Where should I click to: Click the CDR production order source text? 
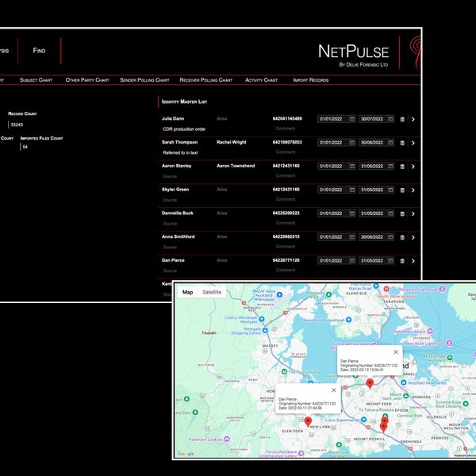click(x=184, y=129)
